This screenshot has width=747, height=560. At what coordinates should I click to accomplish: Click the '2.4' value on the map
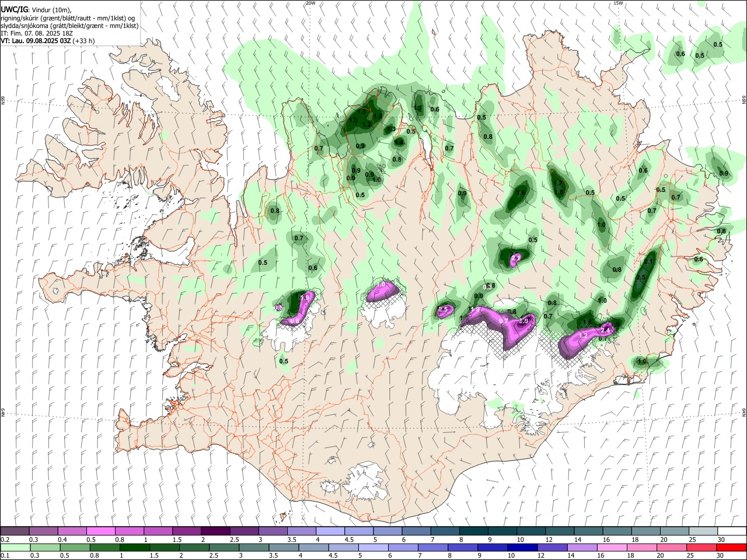(605, 330)
